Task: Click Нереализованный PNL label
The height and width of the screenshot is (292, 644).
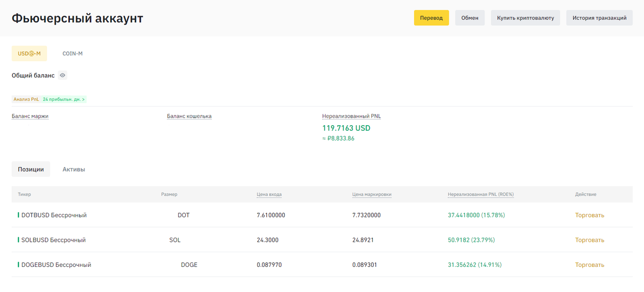Action: coord(352,116)
